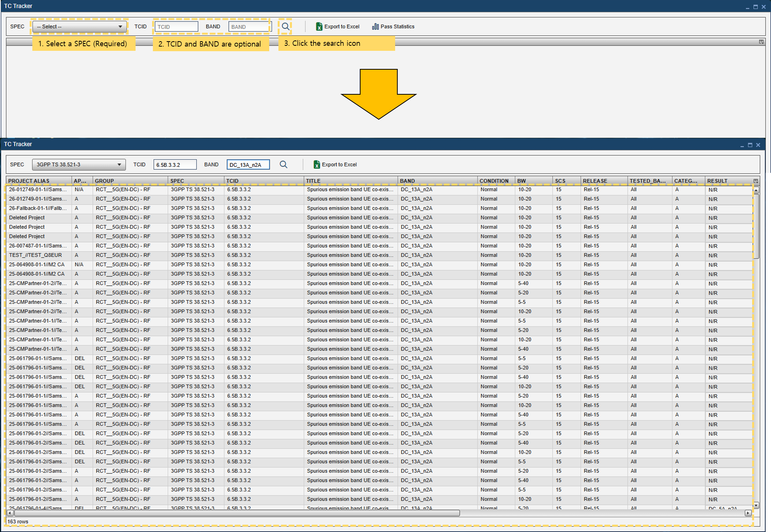The height and width of the screenshot is (532, 771).
Task: Click the horizontal scrollbar's right arrow
Action: coord(748,513)
